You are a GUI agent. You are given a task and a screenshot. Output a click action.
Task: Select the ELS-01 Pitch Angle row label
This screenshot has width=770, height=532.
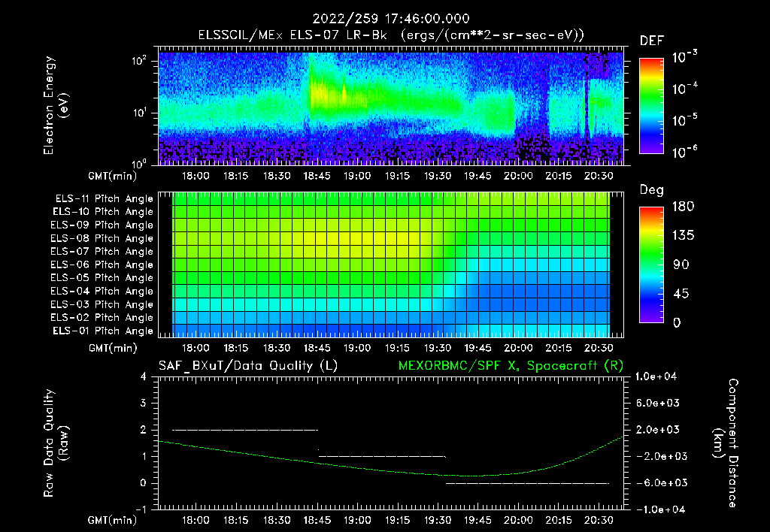tap(103, 331)
